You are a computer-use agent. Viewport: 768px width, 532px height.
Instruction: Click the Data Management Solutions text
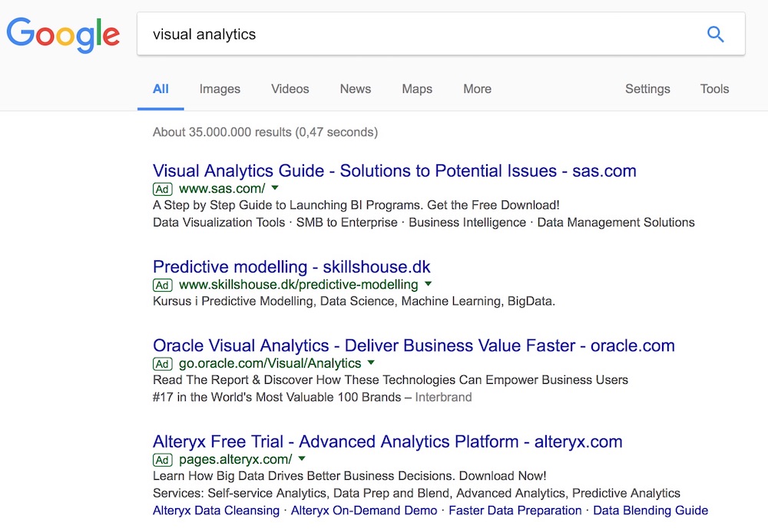616,222
